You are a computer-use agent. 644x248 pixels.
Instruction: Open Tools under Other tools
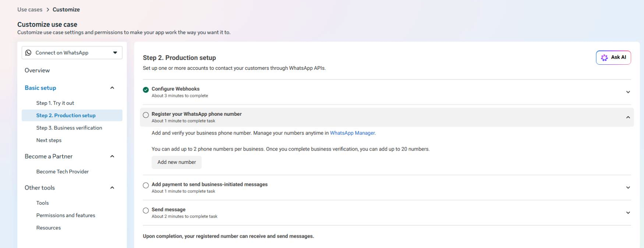42,203
